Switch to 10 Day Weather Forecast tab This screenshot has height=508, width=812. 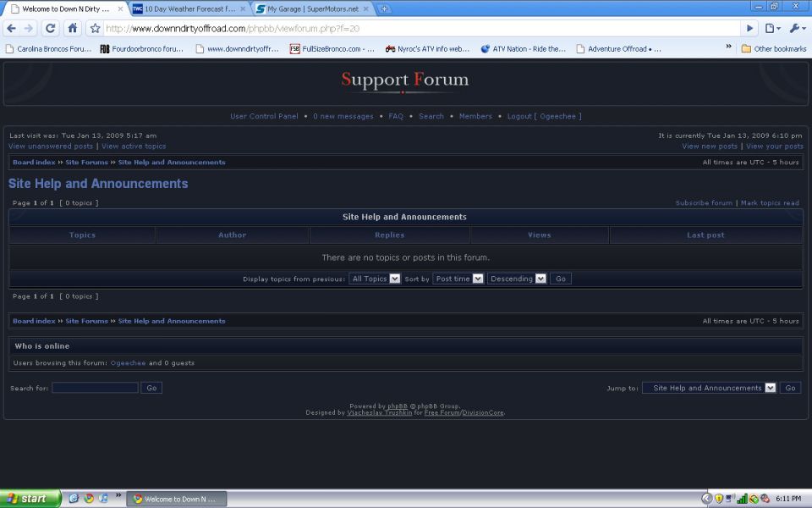[189, 8]
